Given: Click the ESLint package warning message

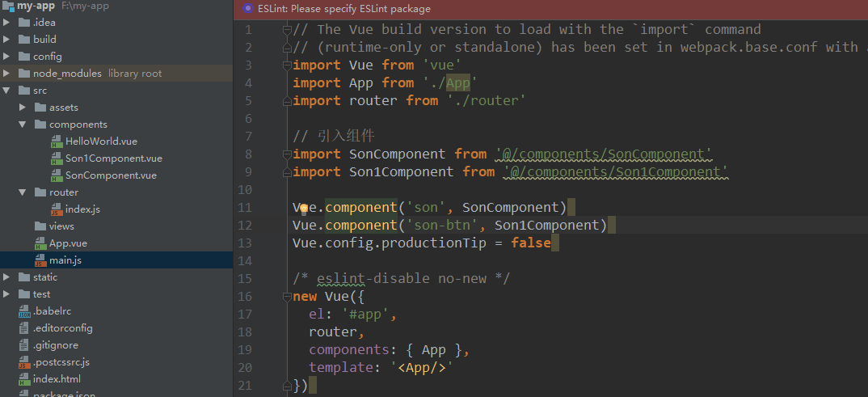Looking at the screenshot, I should point(344,9).
